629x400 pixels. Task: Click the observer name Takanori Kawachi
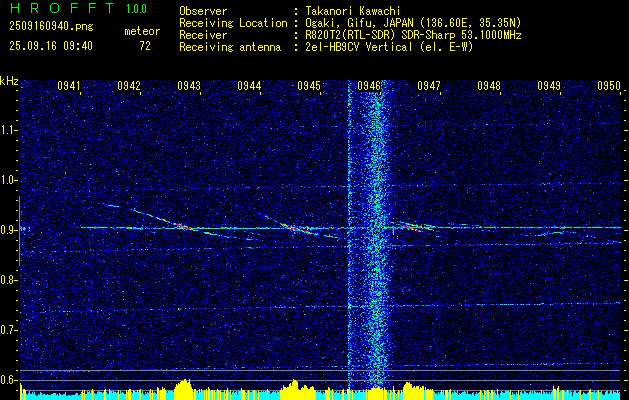[353, 11]
